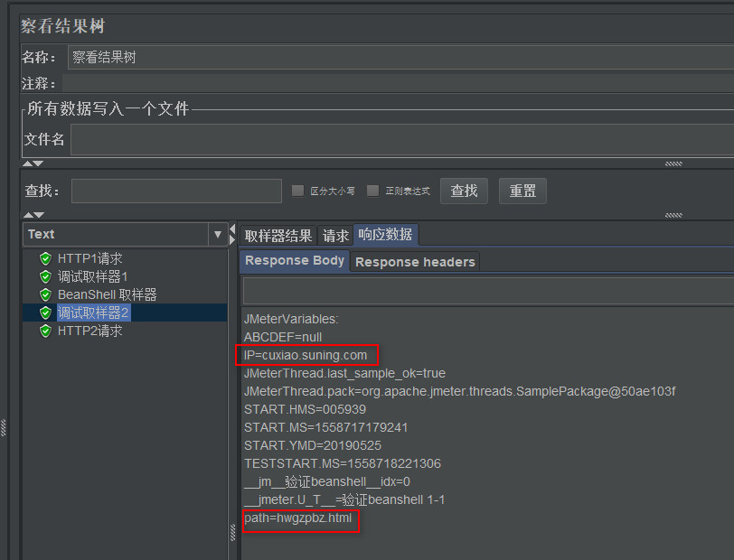Click the 重置 button
This screenshot has height=560, width=734.
click(522, 191)
